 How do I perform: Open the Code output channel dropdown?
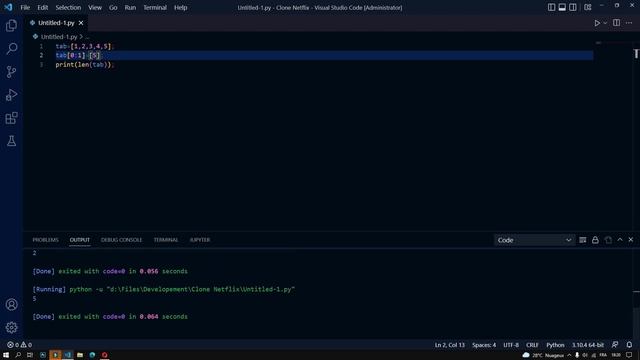pyautogui.click(x=534, y=240)
